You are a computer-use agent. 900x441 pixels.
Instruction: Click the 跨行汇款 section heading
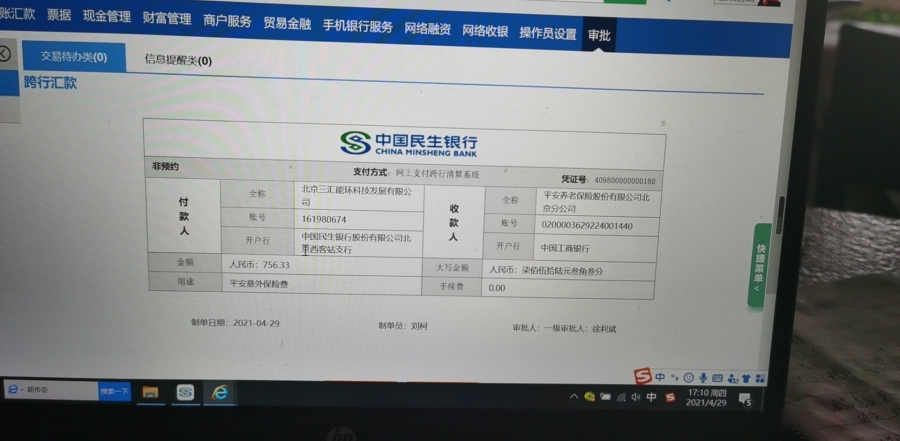click(51, 83)
